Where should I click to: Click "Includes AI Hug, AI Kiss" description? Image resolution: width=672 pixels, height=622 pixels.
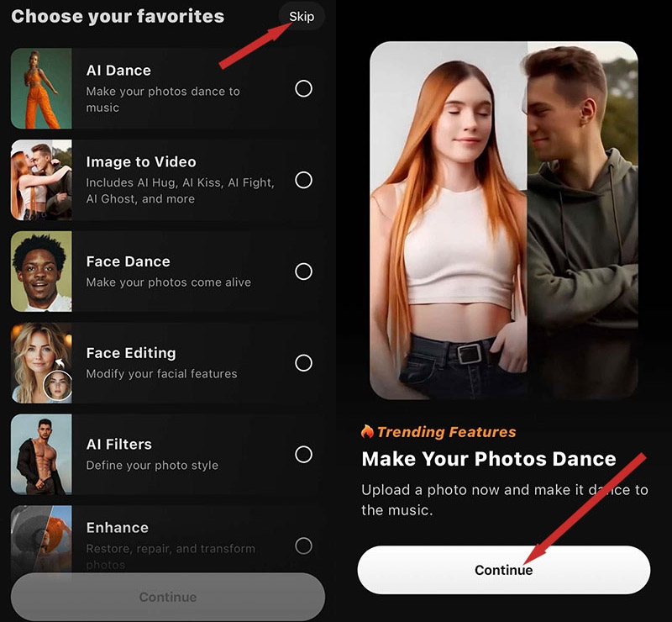pyautogui.click(x=180, y=191)
